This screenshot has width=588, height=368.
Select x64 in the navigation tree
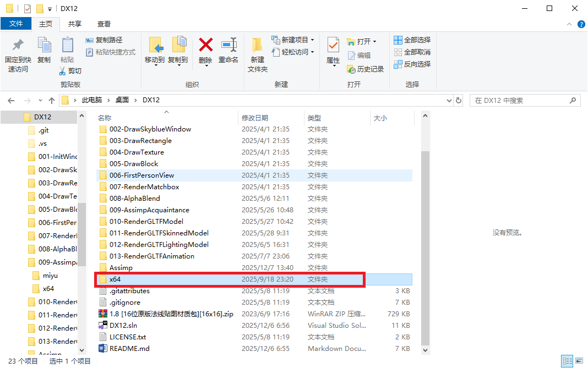tap(48, 289)
